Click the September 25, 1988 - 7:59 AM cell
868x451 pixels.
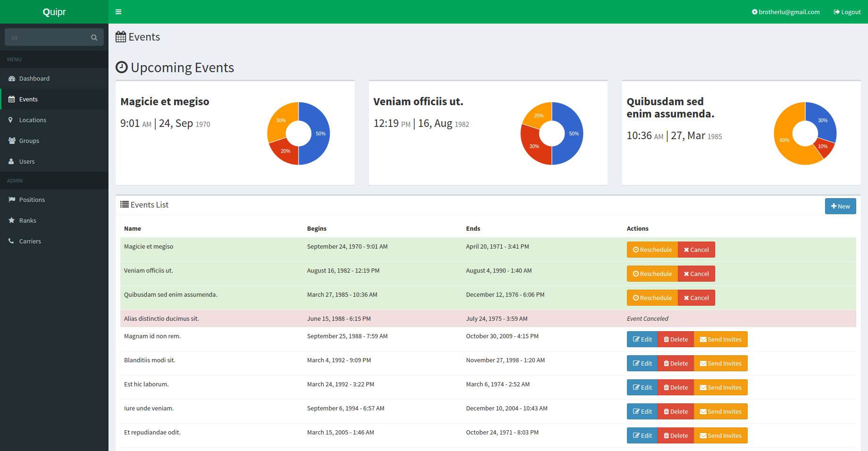tap(347, 336)
